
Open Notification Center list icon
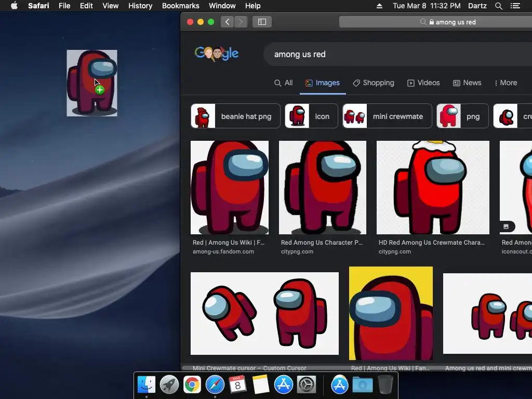click(x=515, y=6)
